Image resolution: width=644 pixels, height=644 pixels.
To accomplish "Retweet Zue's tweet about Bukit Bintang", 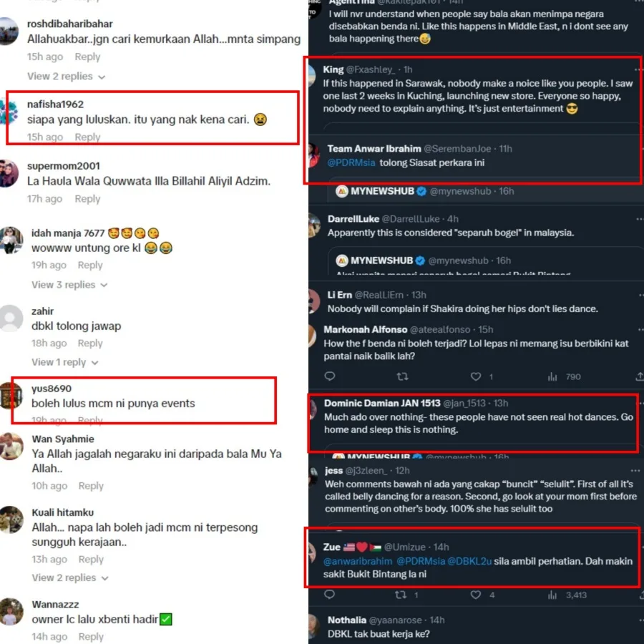I will [401, 595].
